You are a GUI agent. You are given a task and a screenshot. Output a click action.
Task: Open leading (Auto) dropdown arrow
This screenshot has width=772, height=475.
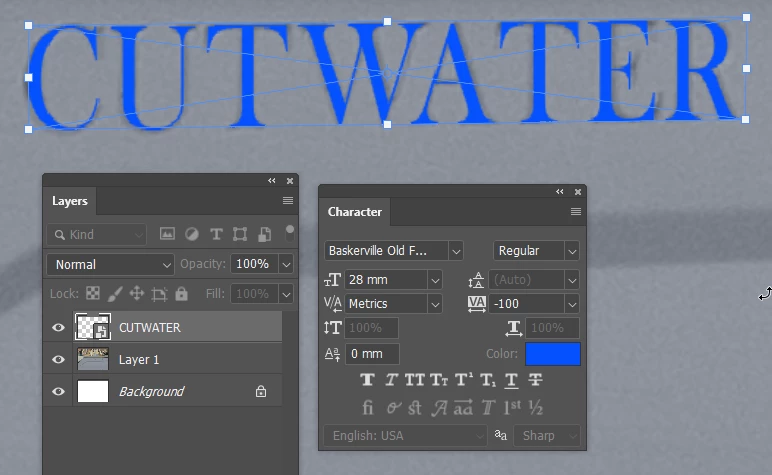pyautogui.click(x=572, y=280)
